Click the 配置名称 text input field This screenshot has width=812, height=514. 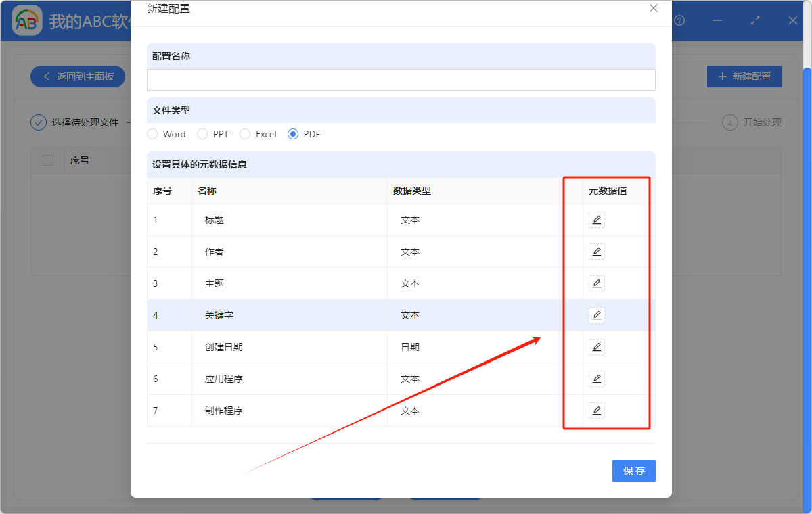(x=401, y=80)
